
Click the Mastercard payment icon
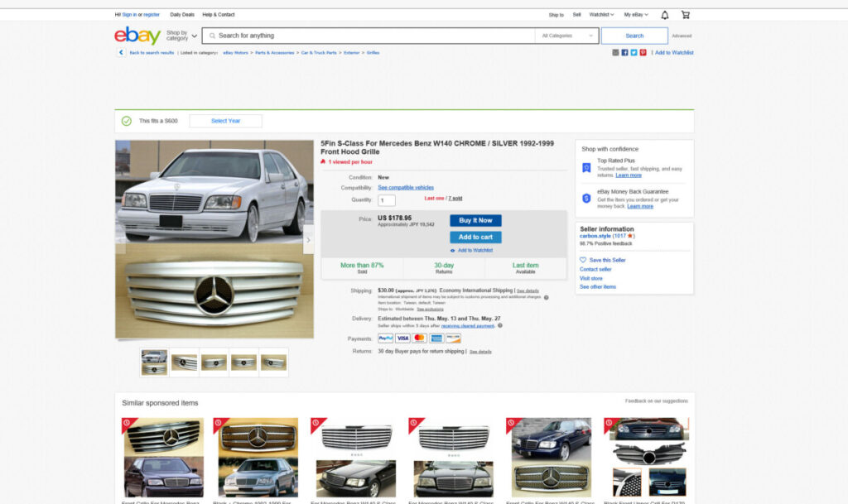coord(419,338)
